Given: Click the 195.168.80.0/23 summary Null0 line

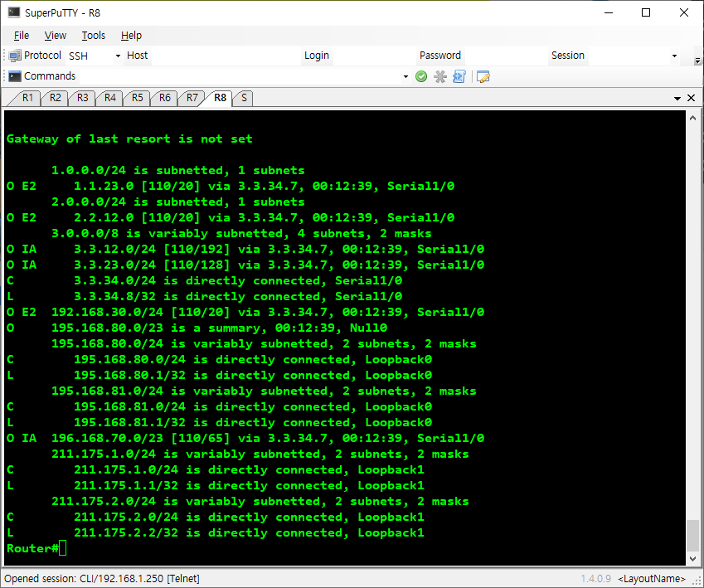Looking at the screenshot, I should point(197,328).
